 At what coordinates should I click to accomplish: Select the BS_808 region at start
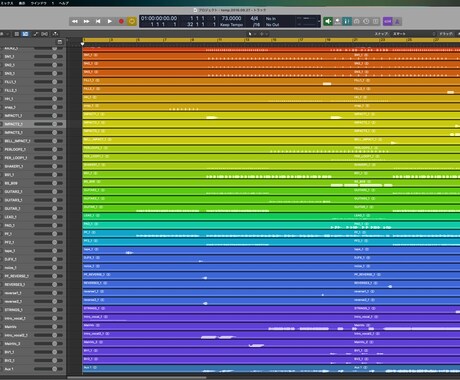tap(218, 183)
